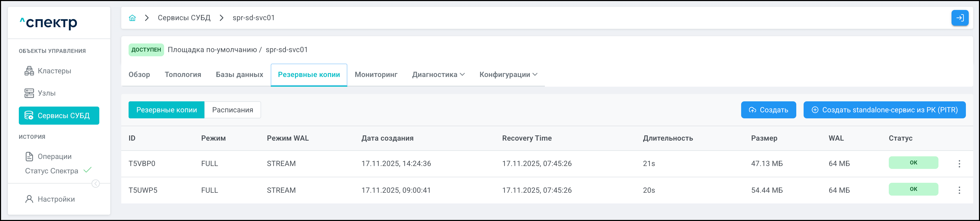Select the Резервные копии toggle view

[x=167, y=110]
